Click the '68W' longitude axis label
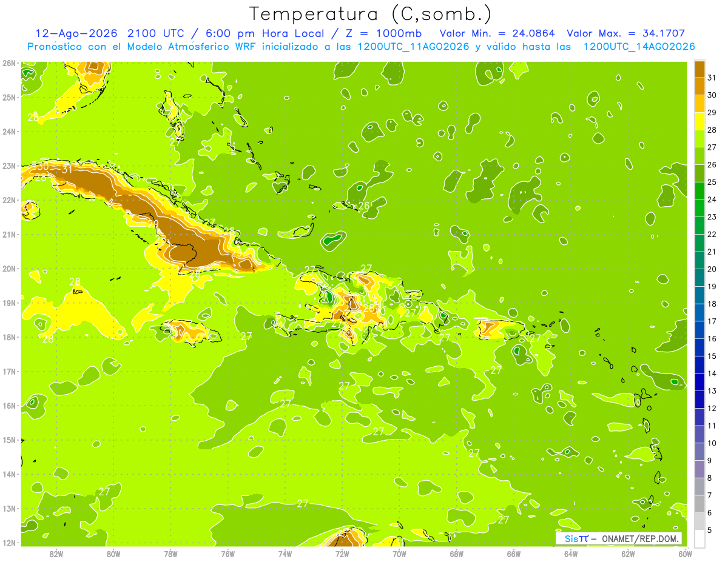The width and height of the screenshot is (728, 562). click(456, 554)
